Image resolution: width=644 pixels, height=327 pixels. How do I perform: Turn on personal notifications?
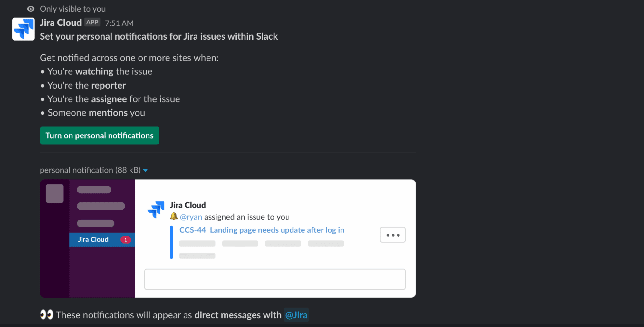(100, 135)
